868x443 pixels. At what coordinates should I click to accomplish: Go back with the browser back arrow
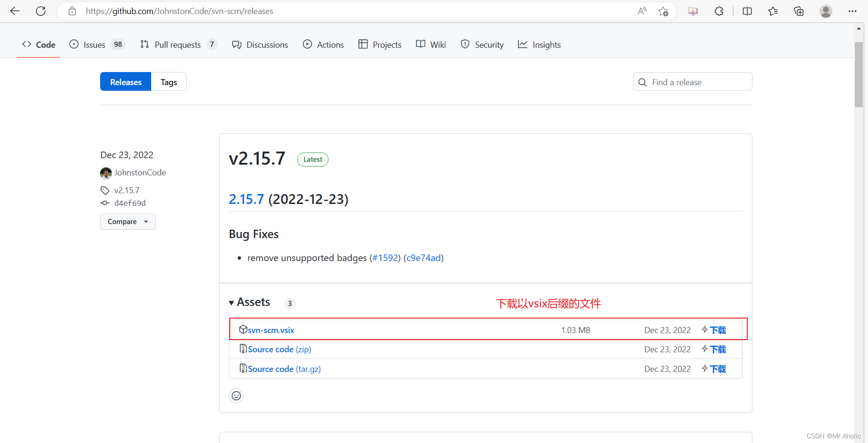pyautogui.click(x=15, y=11)
